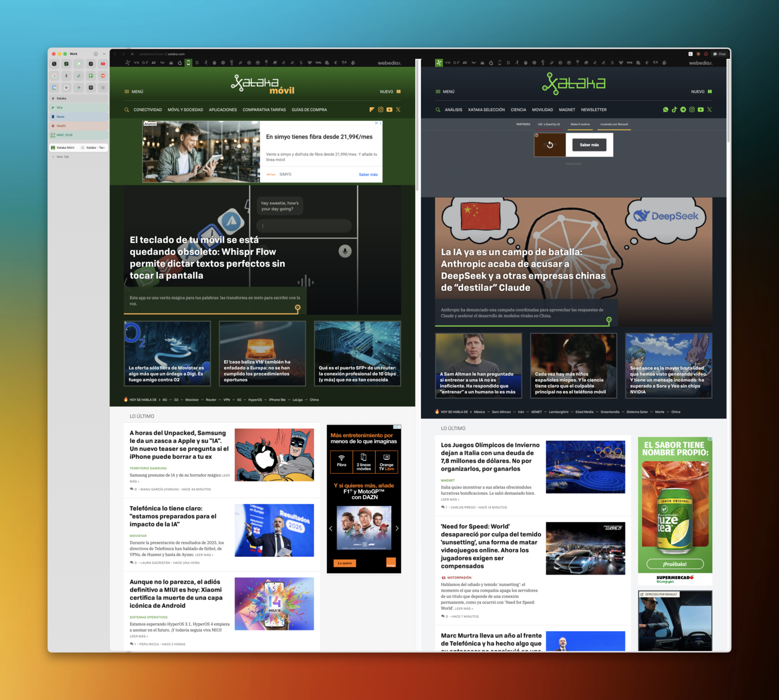This screenshot has width=779, height=700.
Task: Open Xataka's Instagram icon
Action: 692,109
